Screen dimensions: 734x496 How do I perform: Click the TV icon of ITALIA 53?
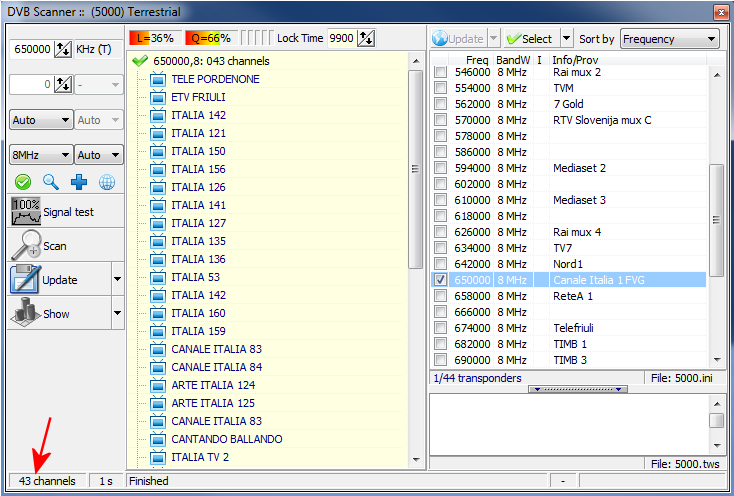[x=158, y=277]
